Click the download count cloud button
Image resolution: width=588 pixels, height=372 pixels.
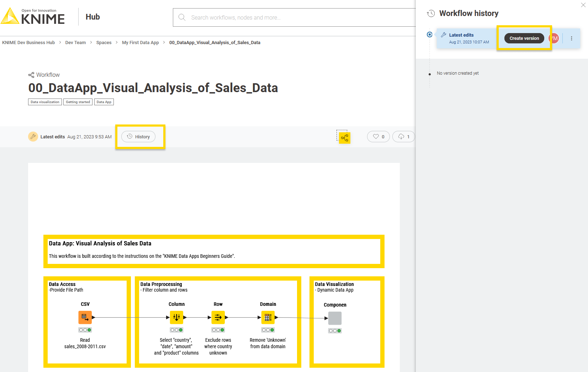404,137
